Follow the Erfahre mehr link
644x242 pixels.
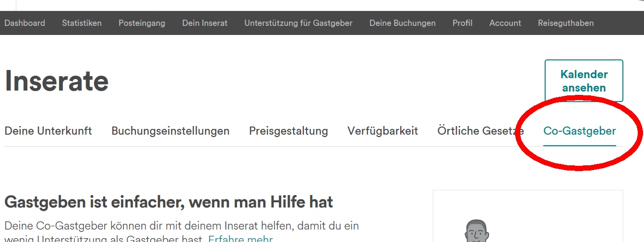coord(240,238)
